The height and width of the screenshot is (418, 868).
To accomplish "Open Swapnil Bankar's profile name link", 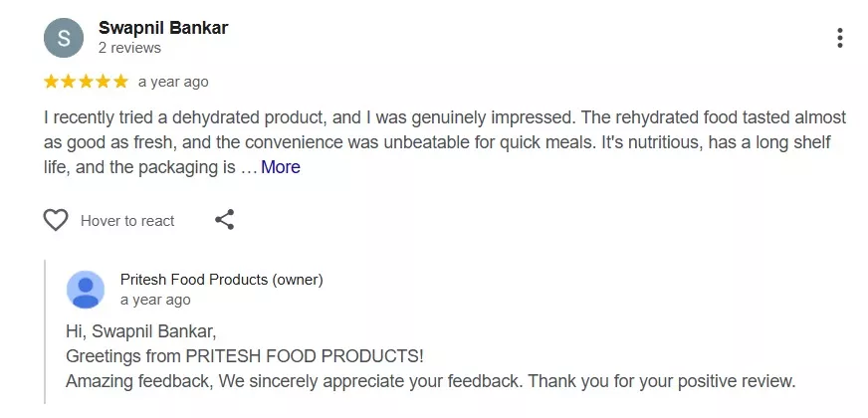I will [163, 28].
